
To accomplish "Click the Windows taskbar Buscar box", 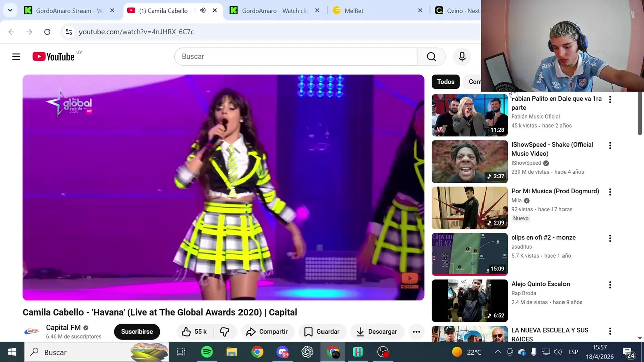I will pos(97,352).
